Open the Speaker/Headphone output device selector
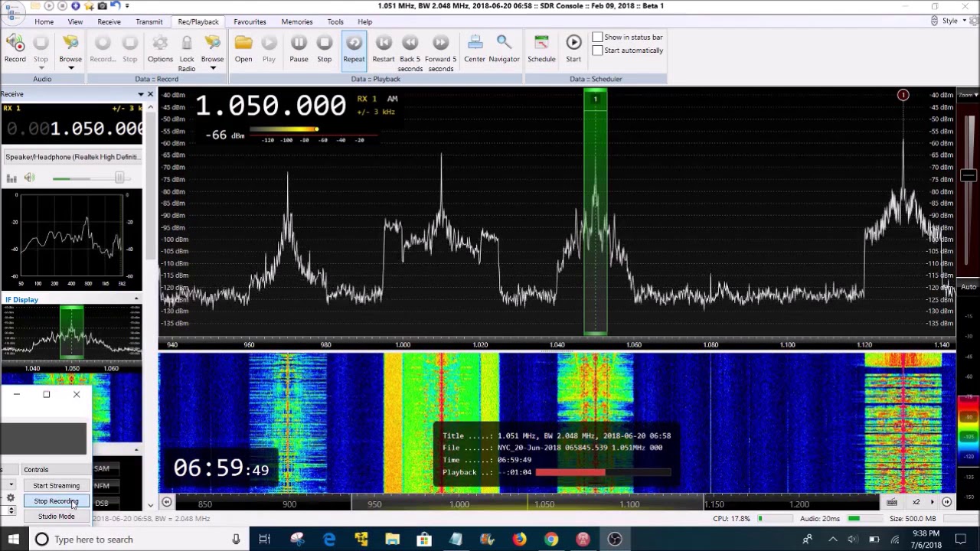 (x=72, y=157)
